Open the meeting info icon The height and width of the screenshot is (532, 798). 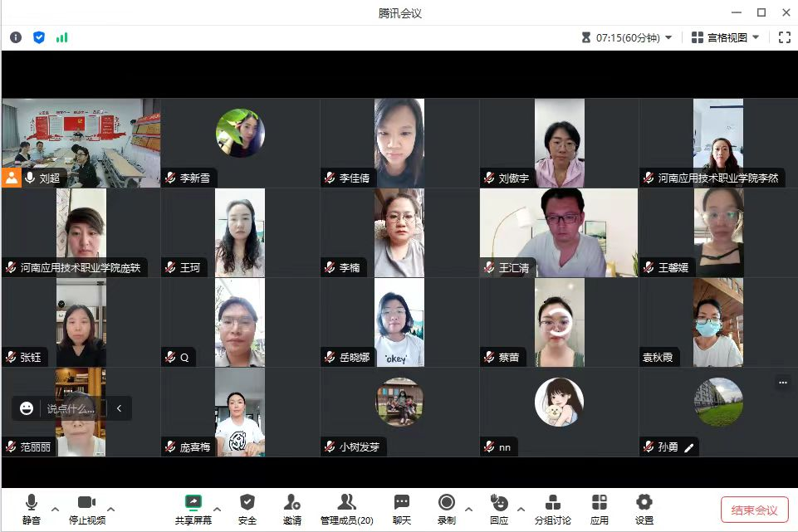pos(16,37)
